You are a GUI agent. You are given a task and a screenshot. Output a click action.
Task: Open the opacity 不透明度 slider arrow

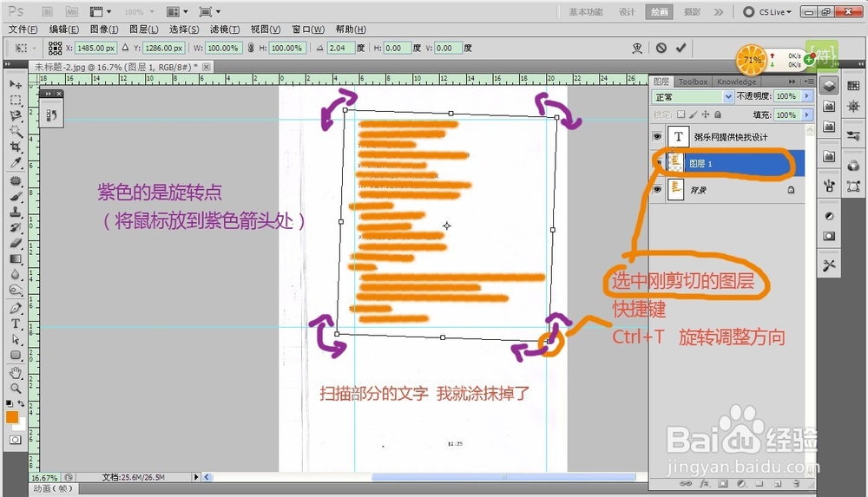(806, 96)
